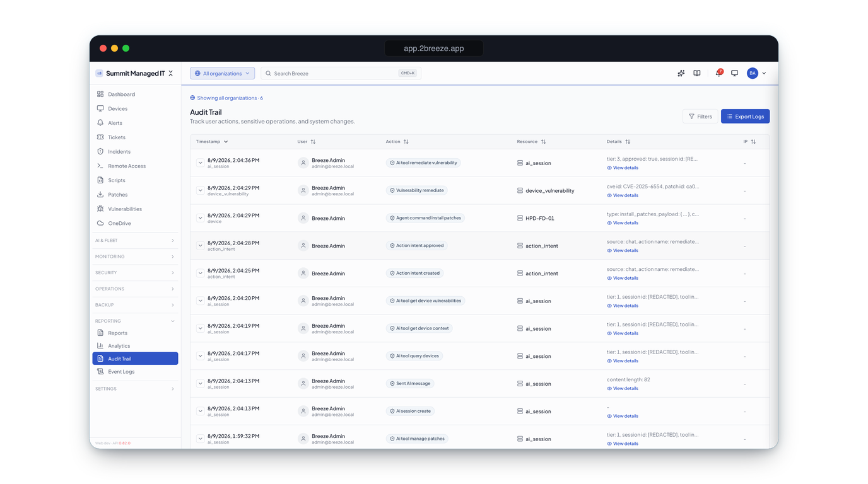868x484 pixels.
Task: Expand the AI & Fleet sidebar section
Action: 135,241
